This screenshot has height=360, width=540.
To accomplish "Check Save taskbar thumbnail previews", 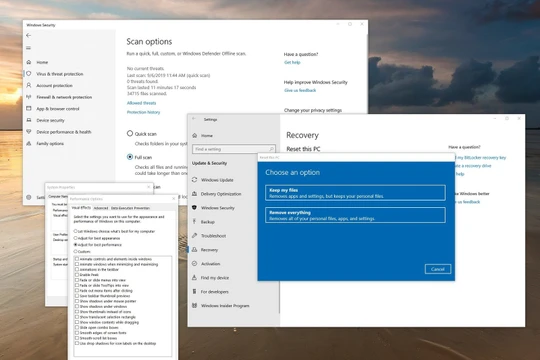I will click(x=77, y=296).
